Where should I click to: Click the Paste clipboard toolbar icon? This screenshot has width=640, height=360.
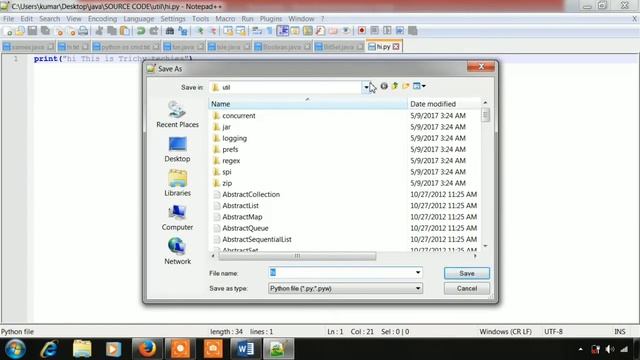pos(124,31)
